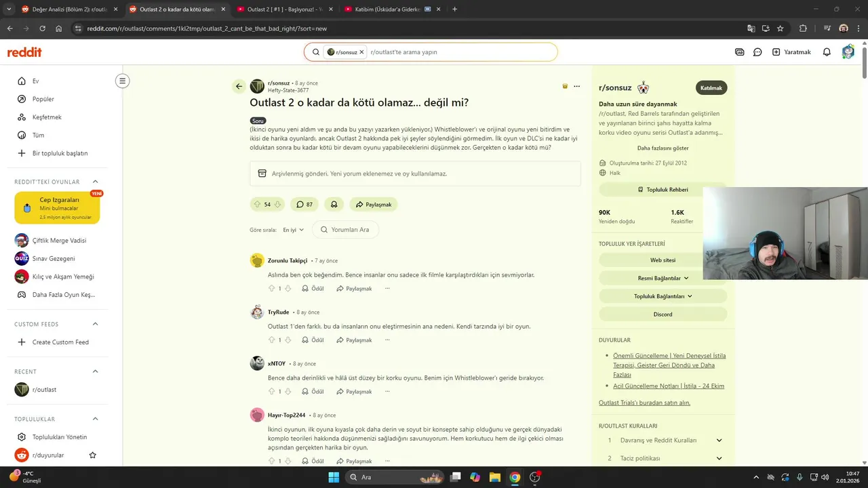Viewport: 868px width, 488px height.
Task: Expand description with Daha fazlasını göster
Action: pyautogui.click(x=663, y=148)
